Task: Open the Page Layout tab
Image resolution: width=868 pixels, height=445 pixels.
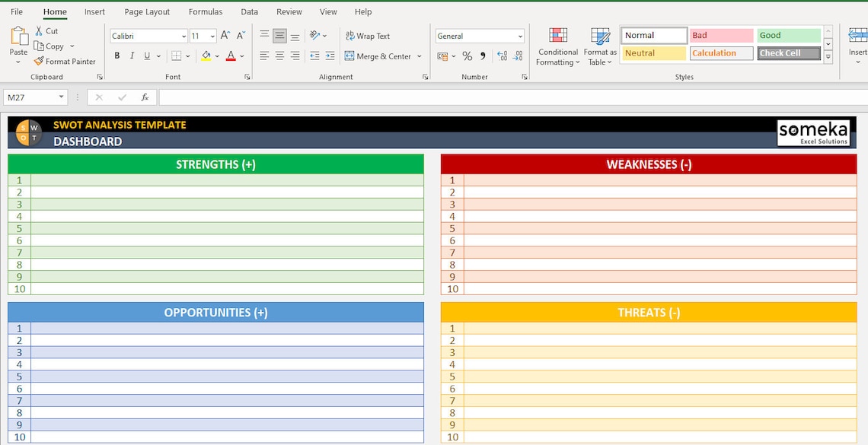Action: point(146,11)
